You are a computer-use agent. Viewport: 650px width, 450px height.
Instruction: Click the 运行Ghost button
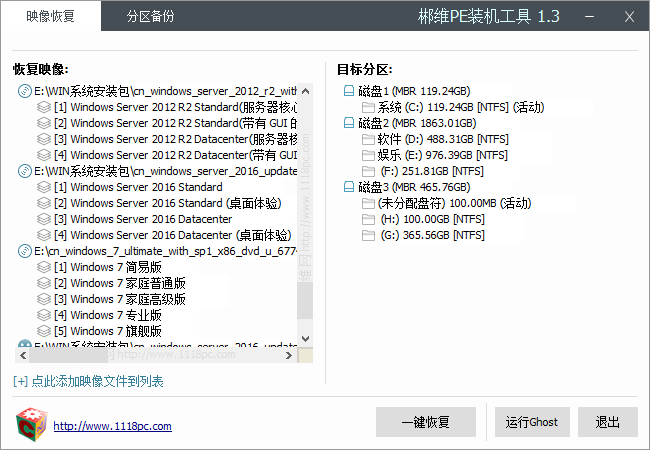531,422
